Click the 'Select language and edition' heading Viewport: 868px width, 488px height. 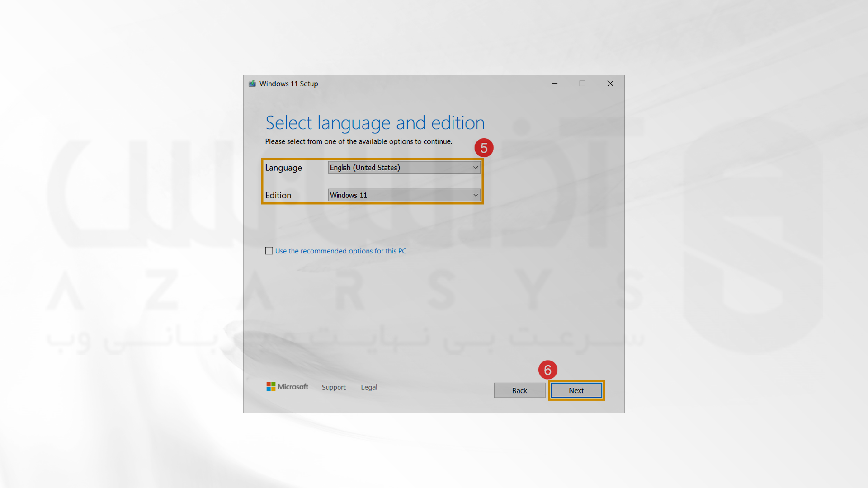click(375, 123)
